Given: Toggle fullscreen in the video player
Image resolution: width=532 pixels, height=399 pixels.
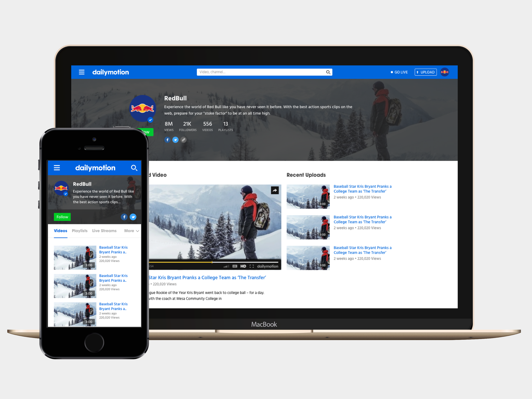Looking at the screenshot, I should tap(252, 266).
